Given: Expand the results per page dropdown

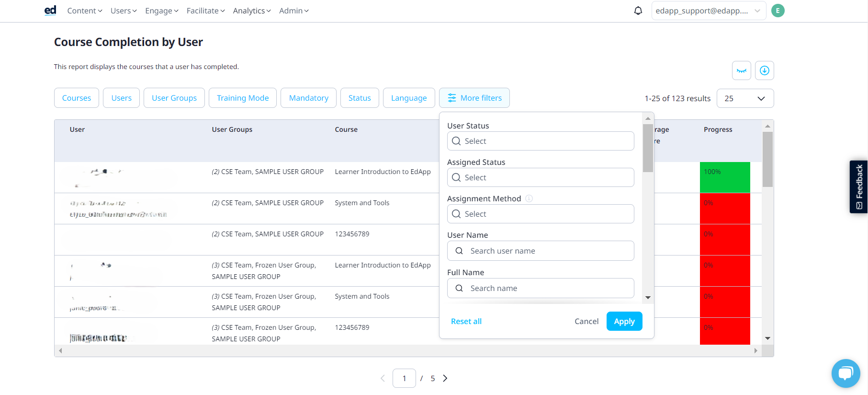Looking at the screenshot, I should click(x=745, y=98).
